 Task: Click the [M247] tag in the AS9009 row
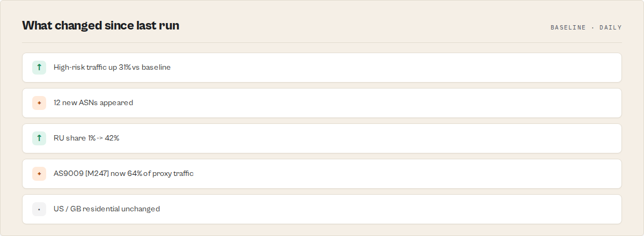tap(97, 174)
